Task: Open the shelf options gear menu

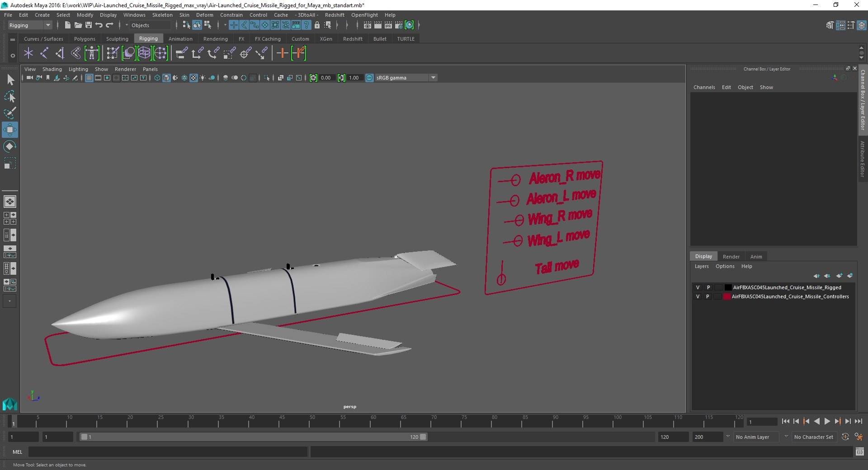Action: [13, 56]
